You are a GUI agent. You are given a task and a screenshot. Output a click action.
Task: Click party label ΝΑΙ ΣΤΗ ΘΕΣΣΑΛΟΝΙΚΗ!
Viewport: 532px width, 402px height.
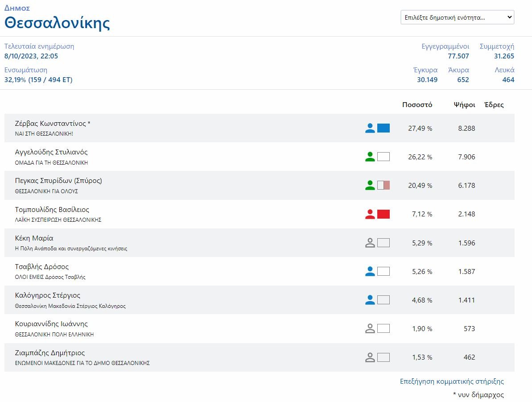pos(44,134)
